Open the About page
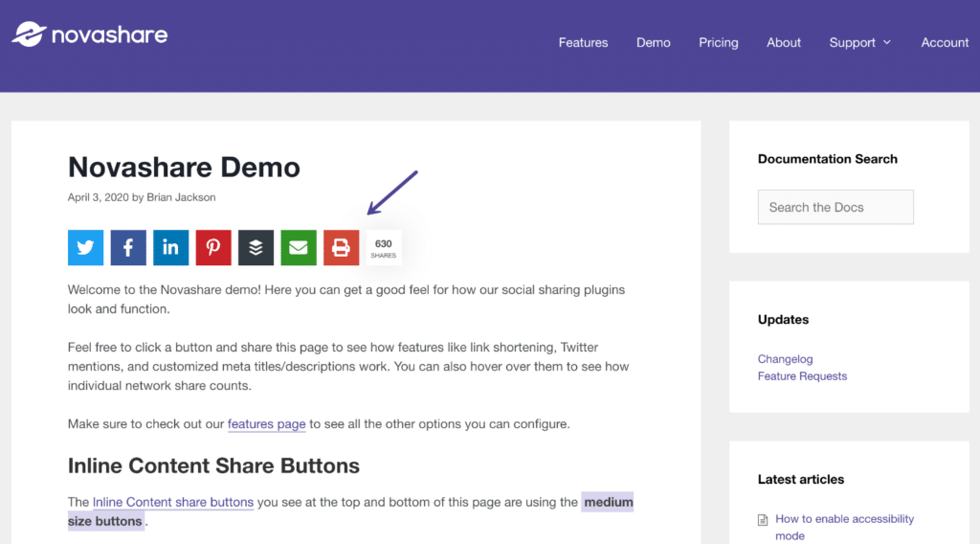980x544 pixels. click(x=784, y=42)
